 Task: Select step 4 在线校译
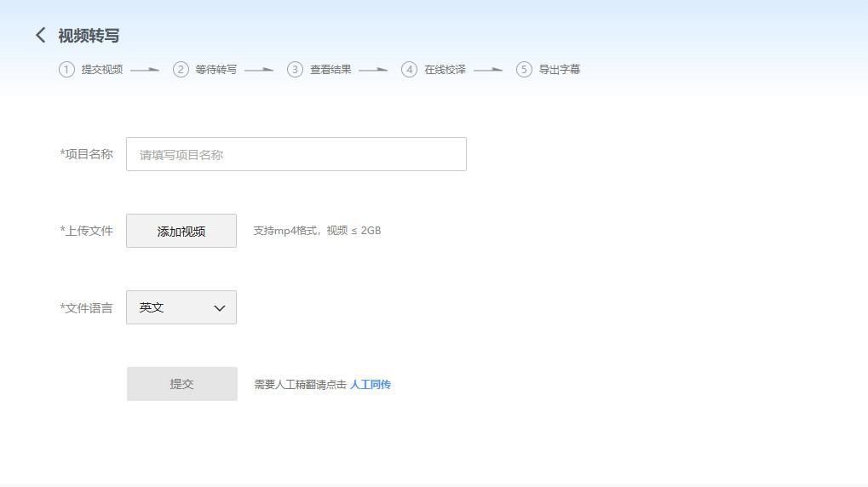434,70
